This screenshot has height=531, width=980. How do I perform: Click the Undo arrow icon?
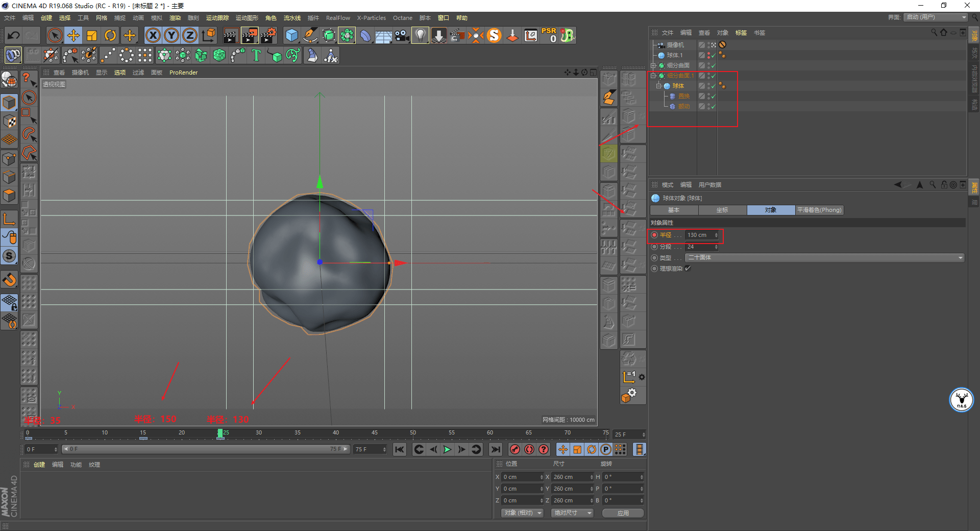coord(14,35)
